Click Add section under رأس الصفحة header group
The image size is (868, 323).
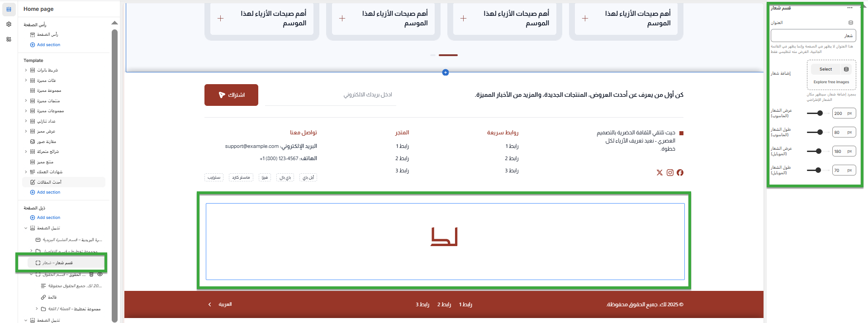(45, 45)
